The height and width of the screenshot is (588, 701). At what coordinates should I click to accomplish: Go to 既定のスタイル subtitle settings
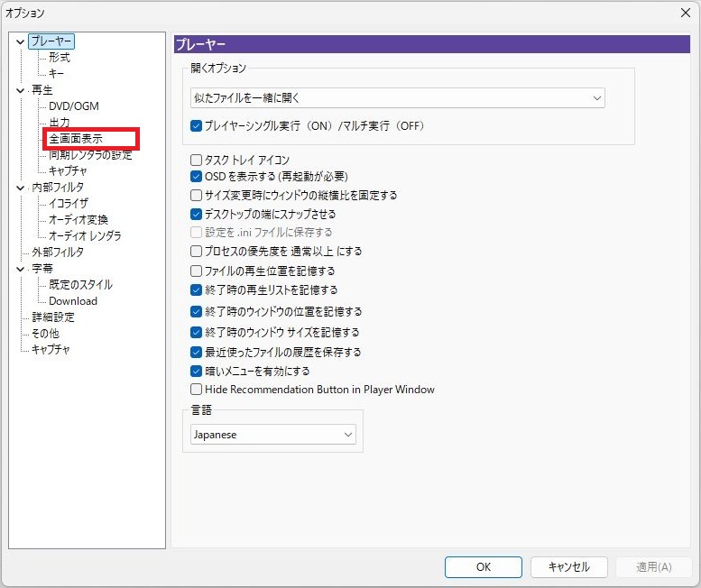[80, 285]
